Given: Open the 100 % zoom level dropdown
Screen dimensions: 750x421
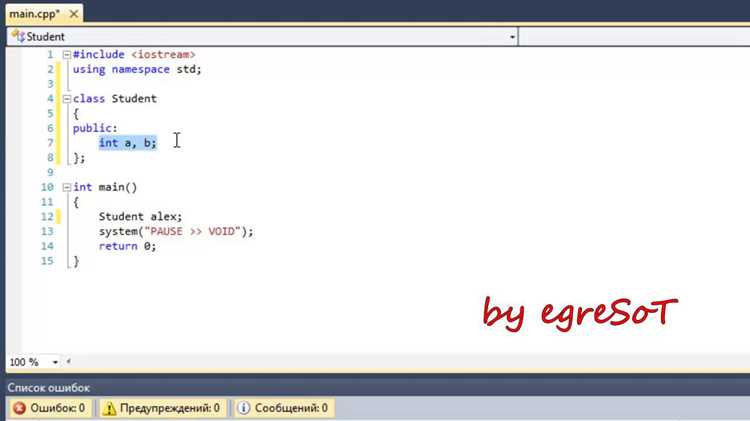Looking at the screenshot, I should (55, 362).
